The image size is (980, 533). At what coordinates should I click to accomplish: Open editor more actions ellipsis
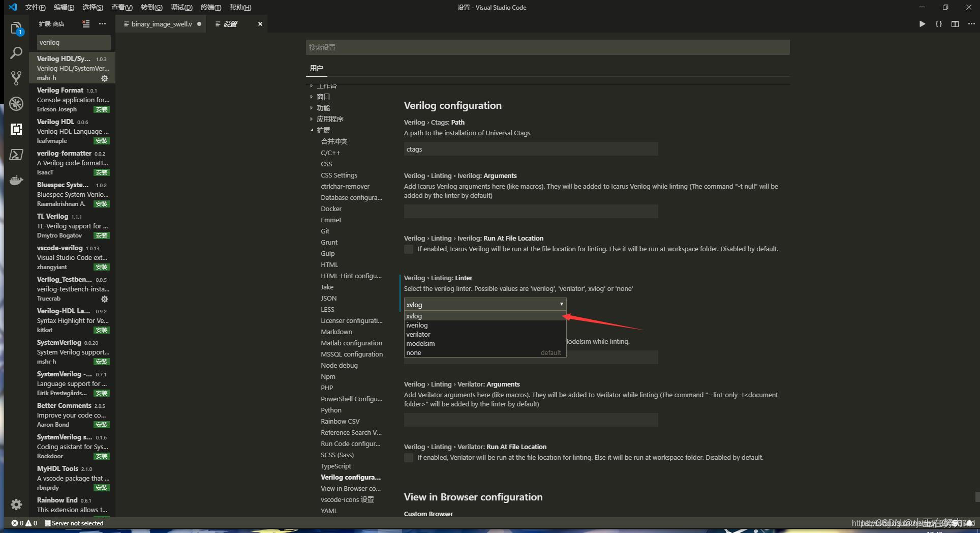tap(971, 24)
